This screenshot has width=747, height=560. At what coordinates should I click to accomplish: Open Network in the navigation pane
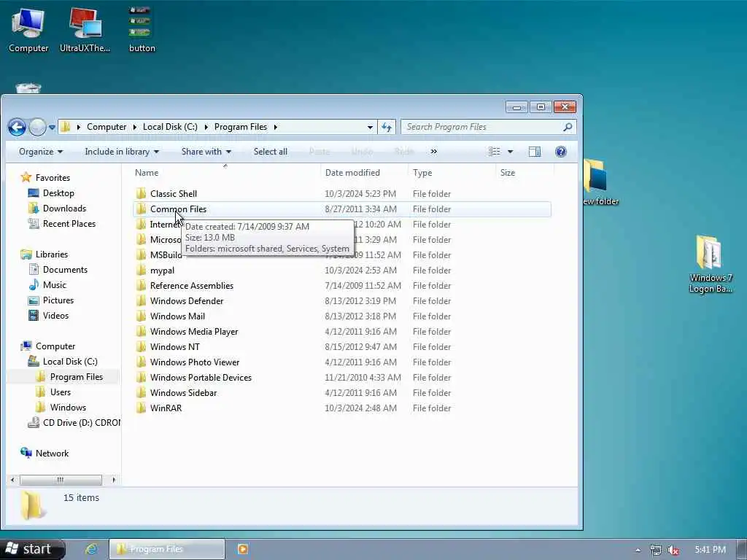point(52,454)
